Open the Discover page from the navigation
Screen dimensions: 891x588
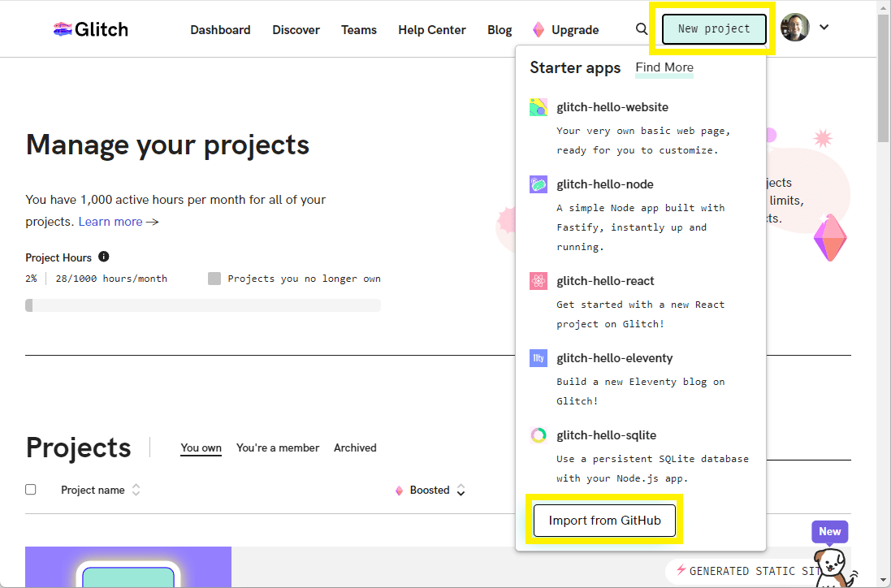tap(296, 29)
